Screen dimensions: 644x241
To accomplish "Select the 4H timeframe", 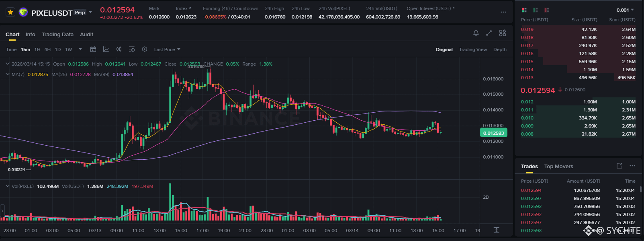I will 47,49.
